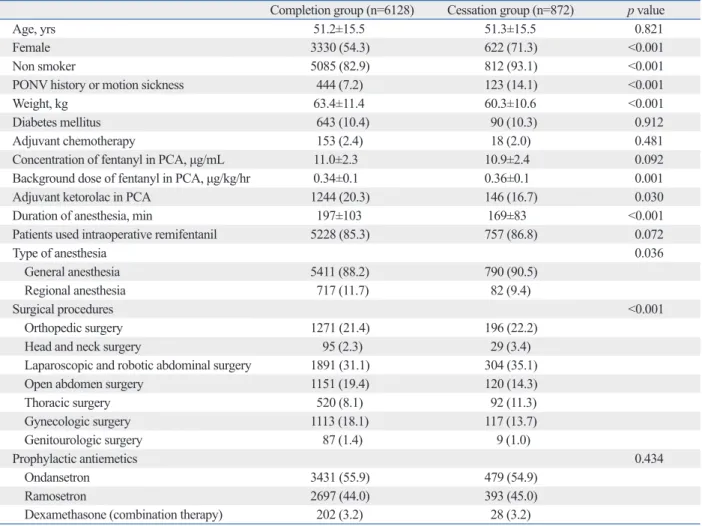
Task: Click the ketorolac value '1244 (20.3)'
Action: 340,197
